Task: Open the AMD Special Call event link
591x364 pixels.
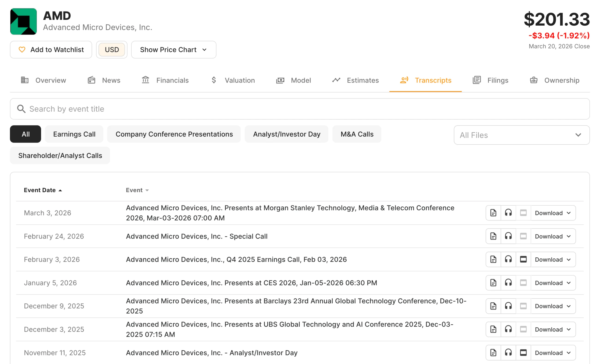Action: [x=197, y=236]
